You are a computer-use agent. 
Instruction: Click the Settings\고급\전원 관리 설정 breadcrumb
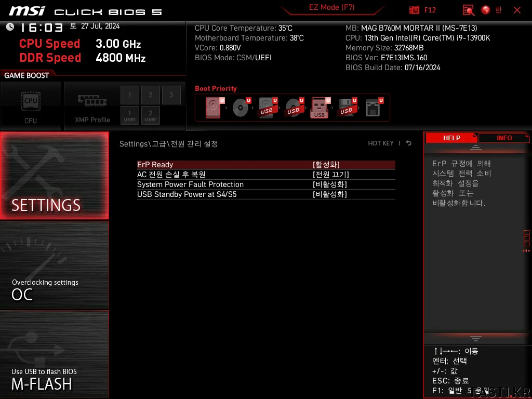[169, 144]
